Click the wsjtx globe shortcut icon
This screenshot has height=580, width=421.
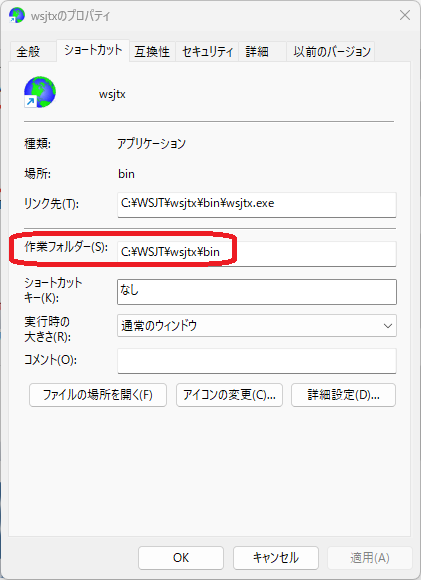[40, 92]
